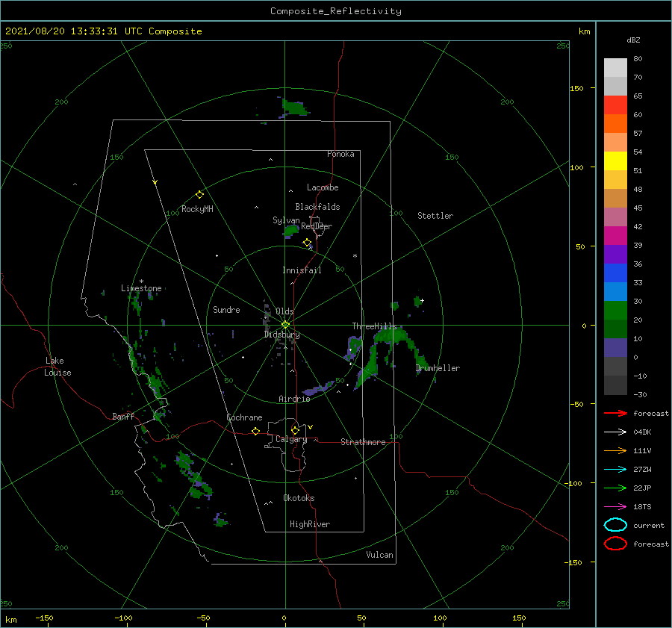The image size is (672, 628).
Task: Select the orange 111V arrow icon
Action: [615, 450]
